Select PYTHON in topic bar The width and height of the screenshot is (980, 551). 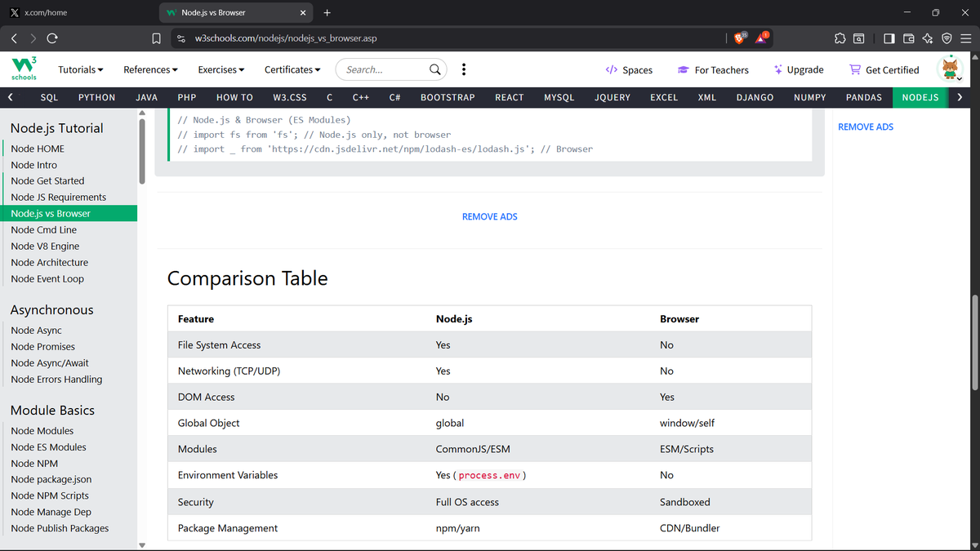pyautogui.click(x=96, y=97)
